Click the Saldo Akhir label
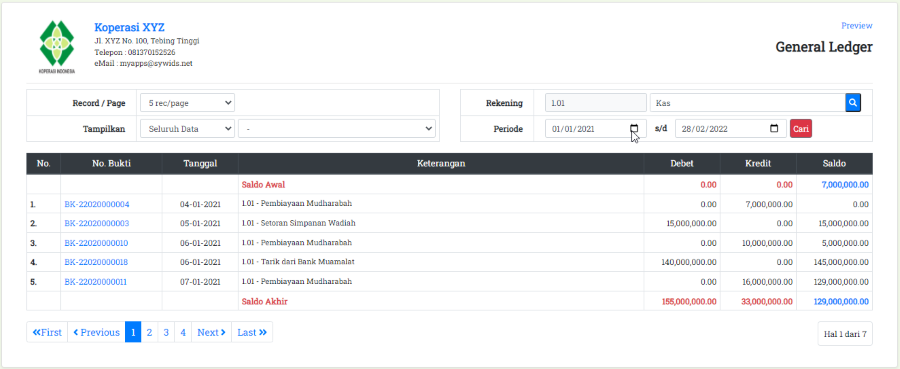Image resolution: width=900 pixels, height=369 pixels. tap(265, 301)
